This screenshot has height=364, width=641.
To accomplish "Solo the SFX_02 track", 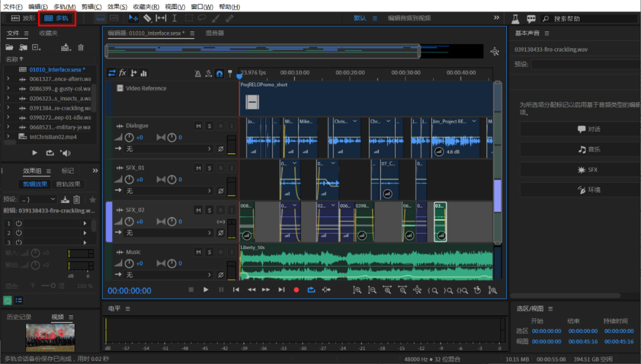I will click(210, 210).
